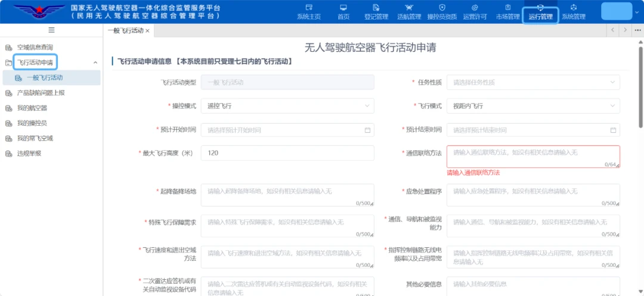The width and height of the screenshot is (644, 296).
Task: Pick date in 预计开始时间 field
Action: (287, 130)
